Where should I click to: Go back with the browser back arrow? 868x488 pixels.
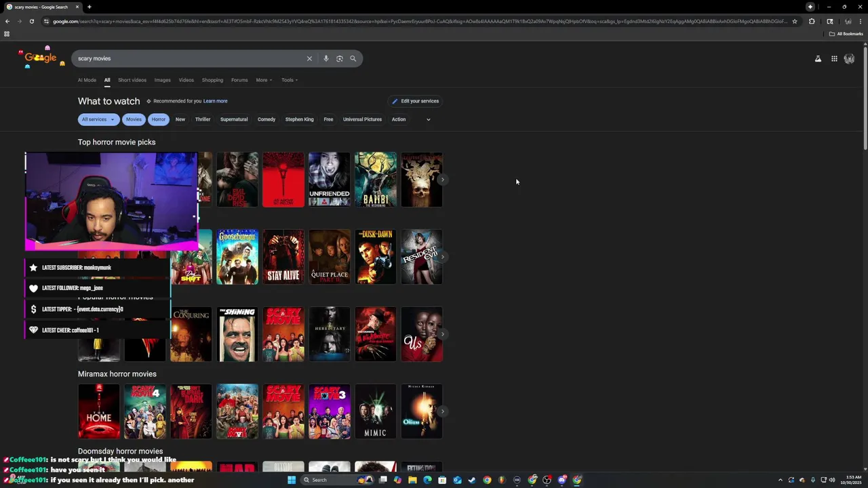tap(7, 21)
